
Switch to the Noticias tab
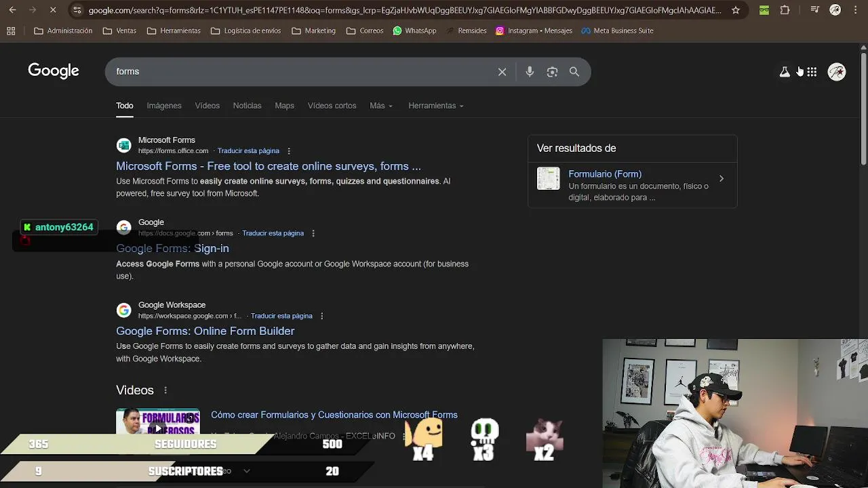247,106
